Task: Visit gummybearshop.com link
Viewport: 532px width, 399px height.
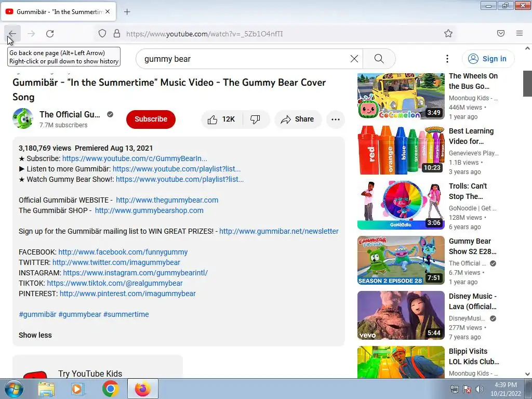Action: [149, 210]
